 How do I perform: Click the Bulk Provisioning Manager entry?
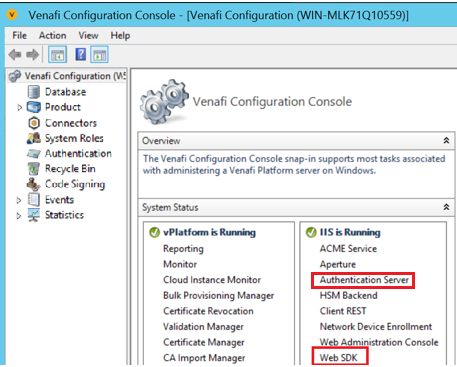219,296
